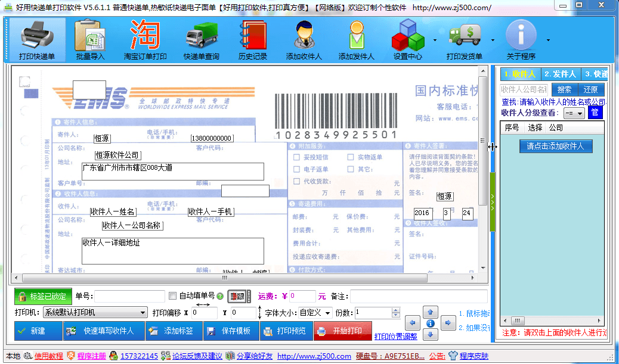Open 收件人分级查看 level dropdown
The width and height of the screenshot is (619, 364).
(575, 113)
